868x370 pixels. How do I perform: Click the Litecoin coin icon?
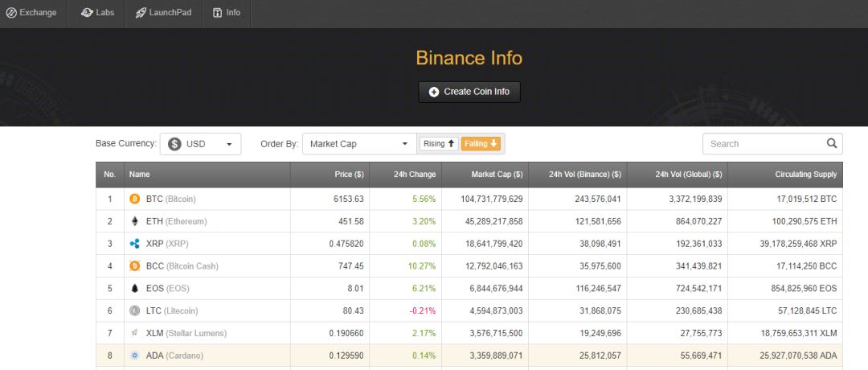coord(134,310)
